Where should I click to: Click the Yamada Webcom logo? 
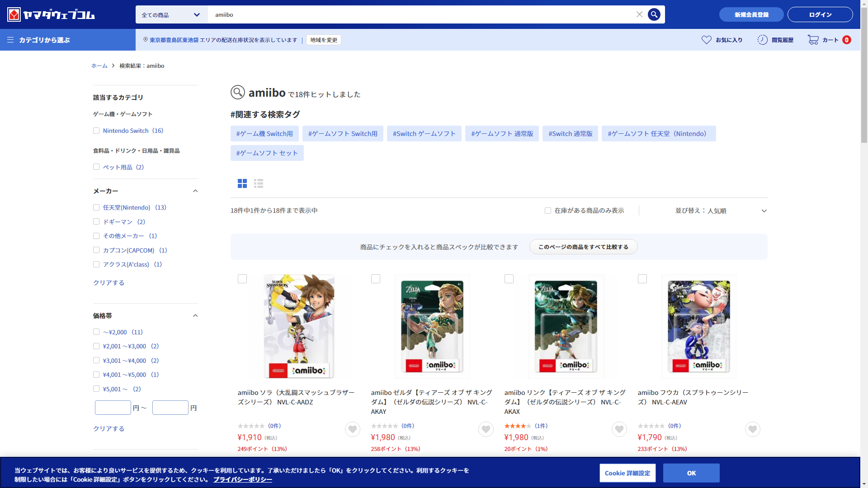[51, 14]
